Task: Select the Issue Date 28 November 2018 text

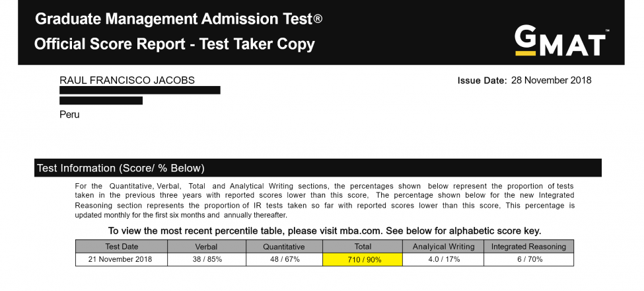Action: 524,81
